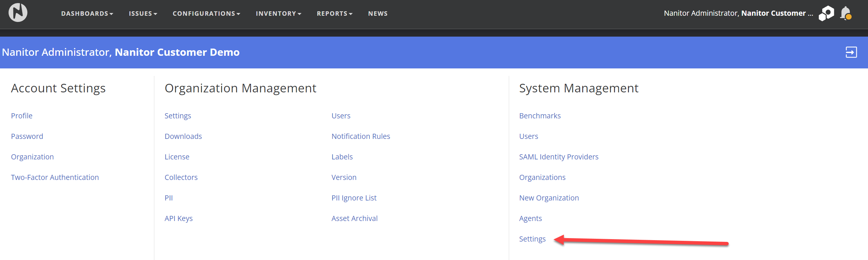Open the API Keys page

tap(178, 218)
